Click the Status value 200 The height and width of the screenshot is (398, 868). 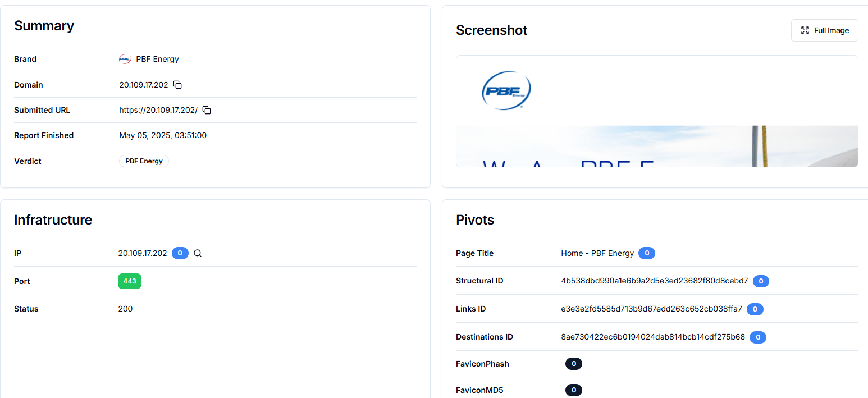click(125, 309)
